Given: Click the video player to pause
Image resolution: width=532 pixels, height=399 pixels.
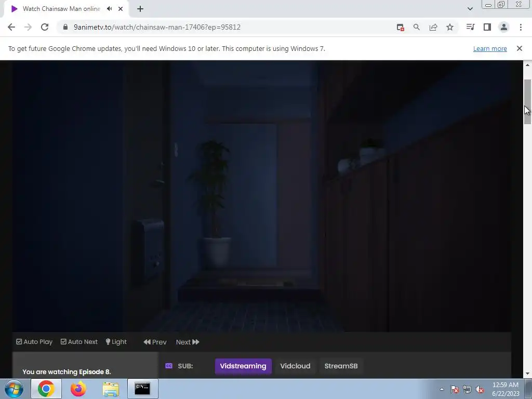Looking at the screenshot, I should point(262,196).
